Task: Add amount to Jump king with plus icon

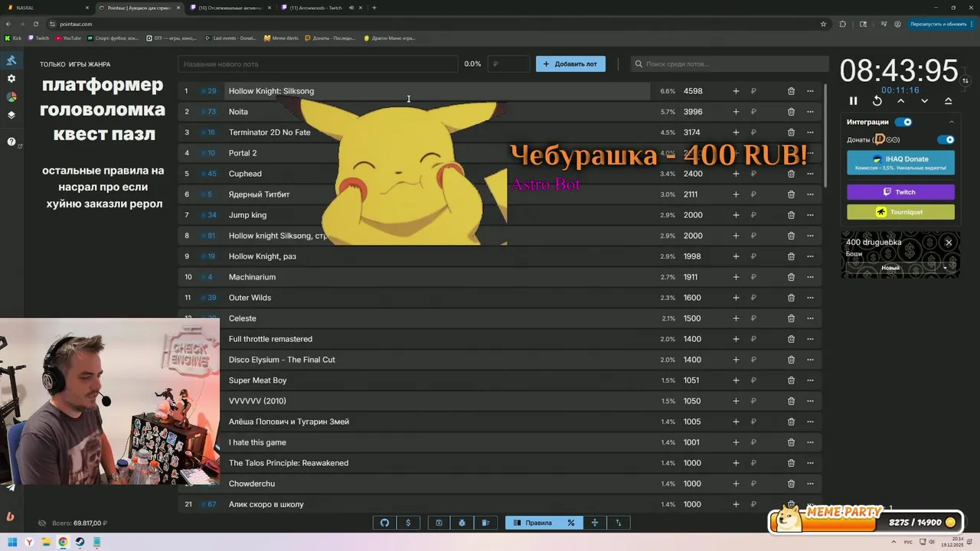Action: click(736, 215)
